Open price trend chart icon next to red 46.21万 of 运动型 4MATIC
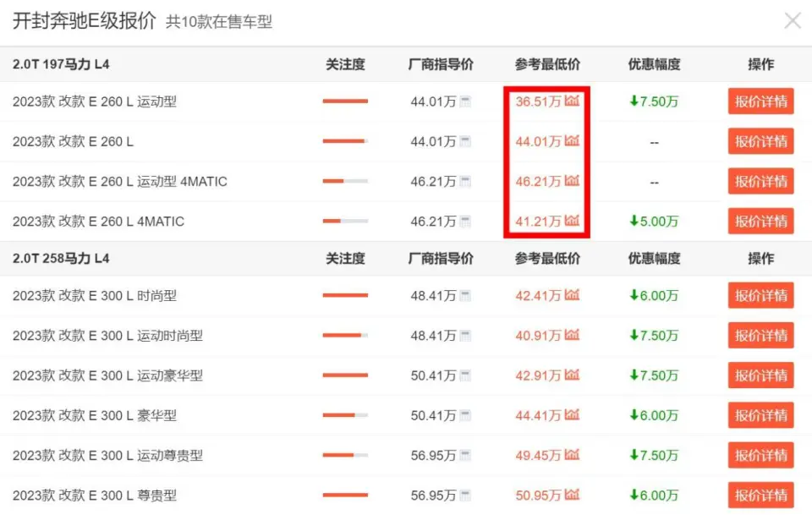Image resolution: width=812 pixels, height=515 pixels. [x=572, y=180]
